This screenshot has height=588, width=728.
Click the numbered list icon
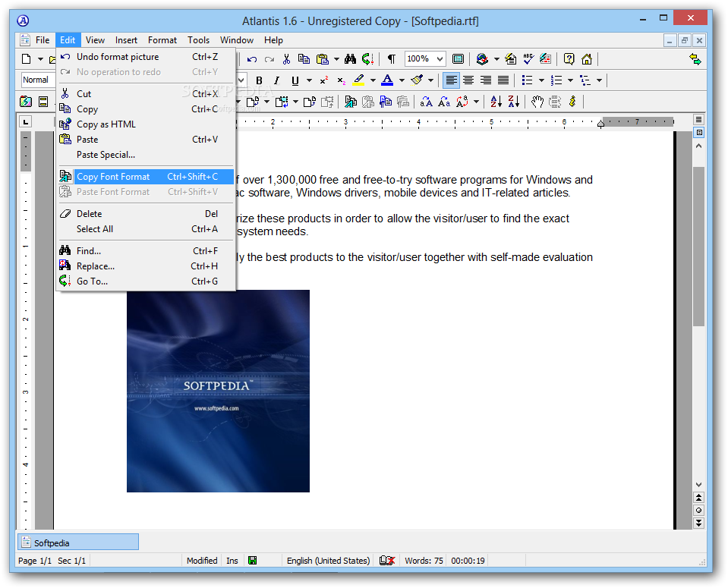coord(556,80)
